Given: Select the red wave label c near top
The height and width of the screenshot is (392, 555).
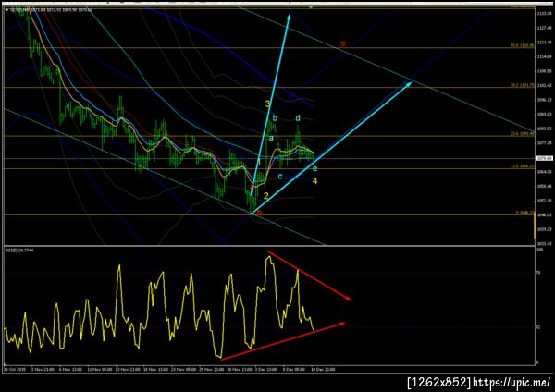Looking at the screenshot, I should click(x=342, y=43).
